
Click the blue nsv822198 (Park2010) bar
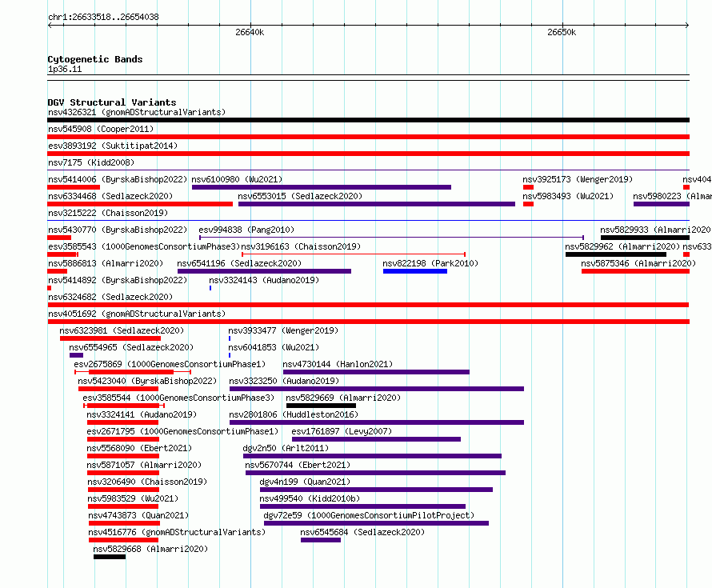pos(415,271)
